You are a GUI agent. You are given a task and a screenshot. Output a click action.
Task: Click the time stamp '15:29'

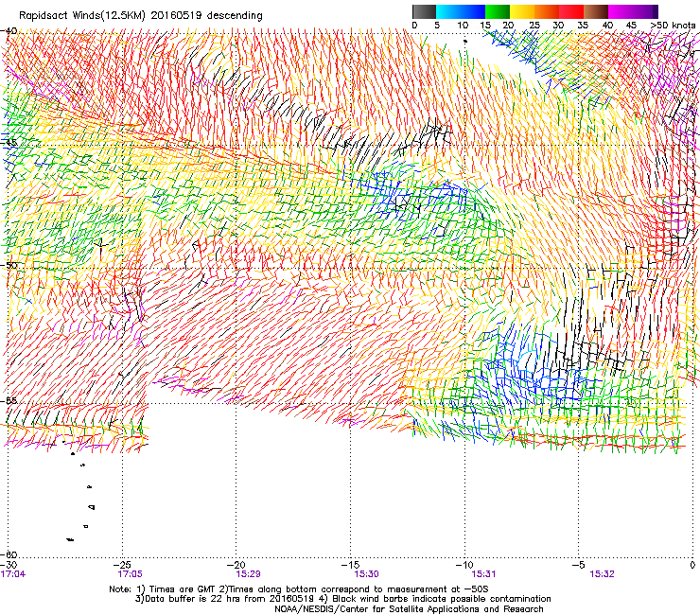click(248, 574)
